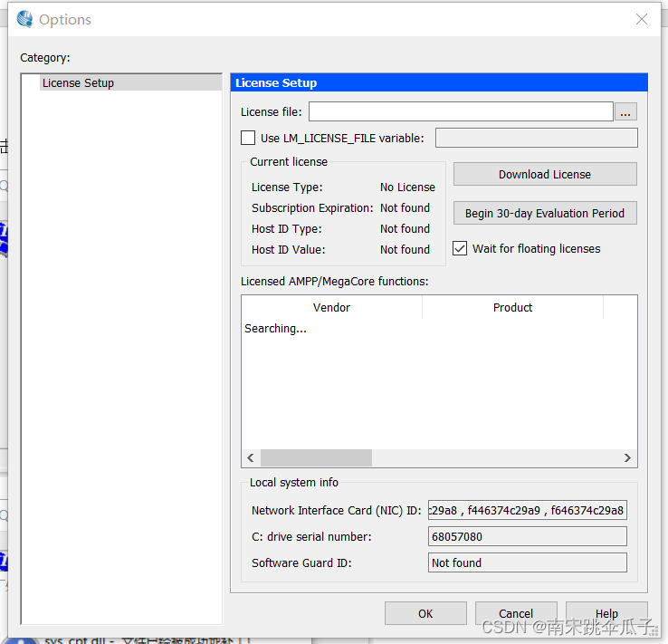Enable Use LM_LICENSE_FILE variable checkbox
This screenshot has width=668, height=644.
tap(248, 138)
